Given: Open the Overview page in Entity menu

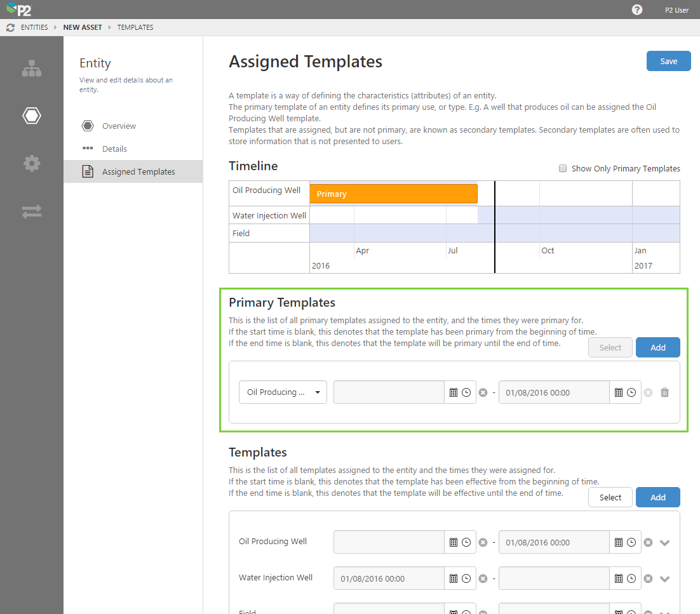Looking at the screenshot, I should [x=119, y=126].
